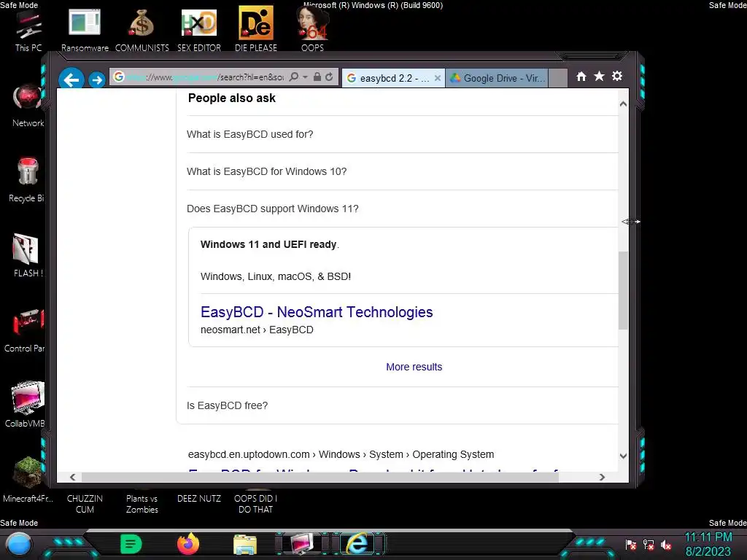Image resolution: width=747 pixels, height=560 pixels.
Task: Select the Ransomware desktop icon
Action: point(85,31)
